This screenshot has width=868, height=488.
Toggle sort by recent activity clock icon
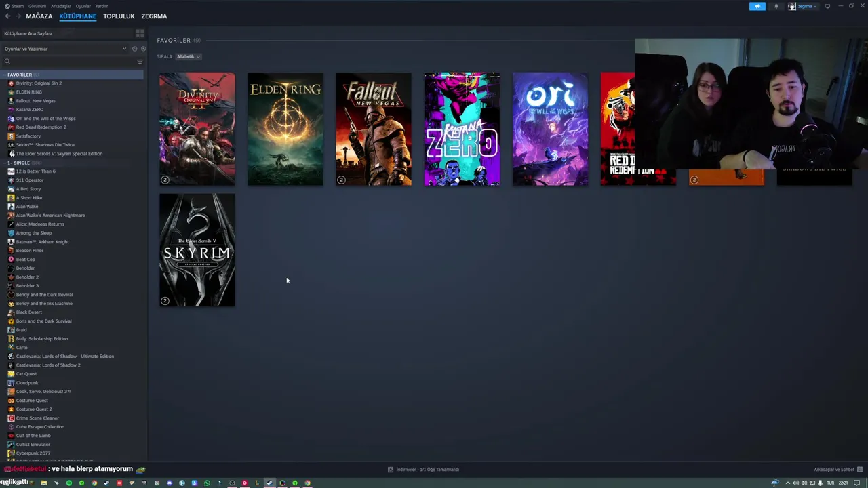[x=134, y=49]
